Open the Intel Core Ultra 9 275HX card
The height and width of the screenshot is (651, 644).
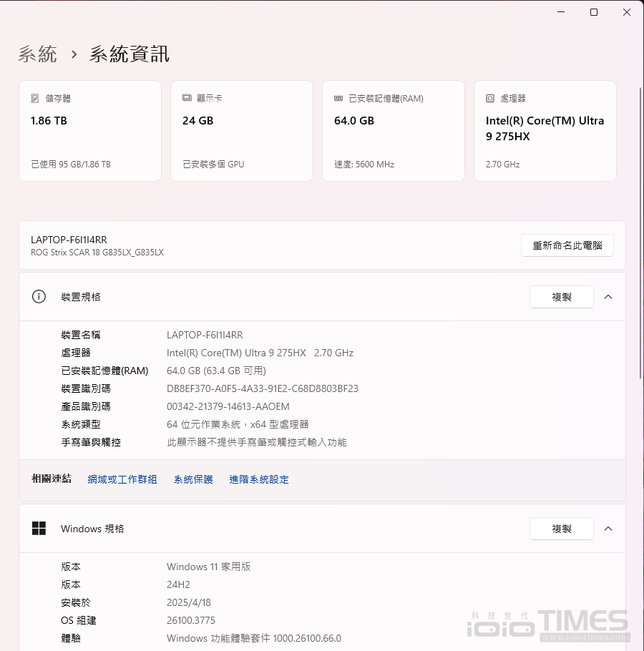point(545,131)
